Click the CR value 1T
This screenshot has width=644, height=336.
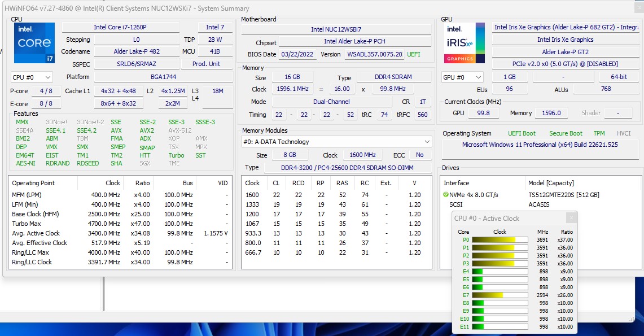(x=423, y=102)
